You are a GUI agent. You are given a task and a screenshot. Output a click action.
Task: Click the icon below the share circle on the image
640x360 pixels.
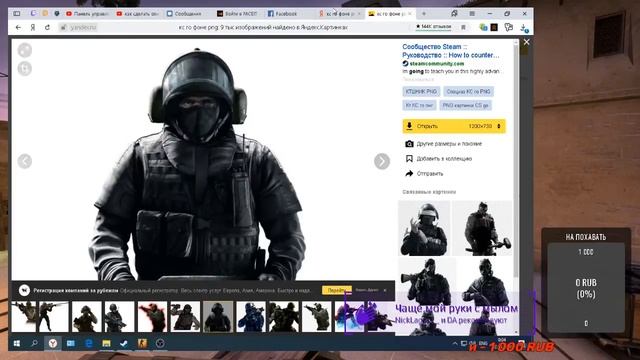[x=25, y=69]
